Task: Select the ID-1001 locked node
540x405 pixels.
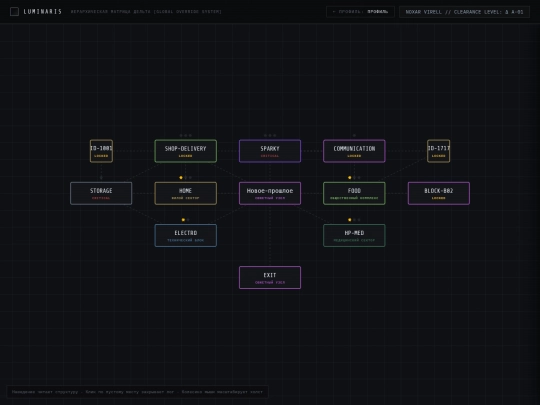Action: (101, 151)
